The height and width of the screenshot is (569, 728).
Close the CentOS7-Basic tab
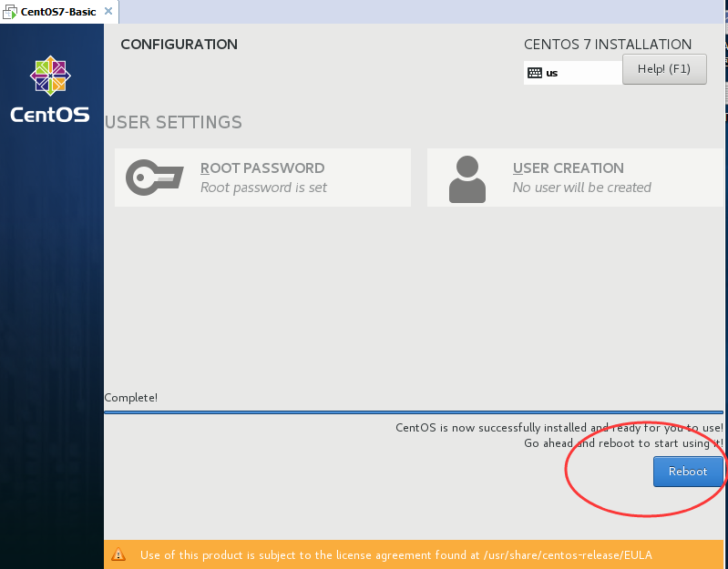click(108, 11)
